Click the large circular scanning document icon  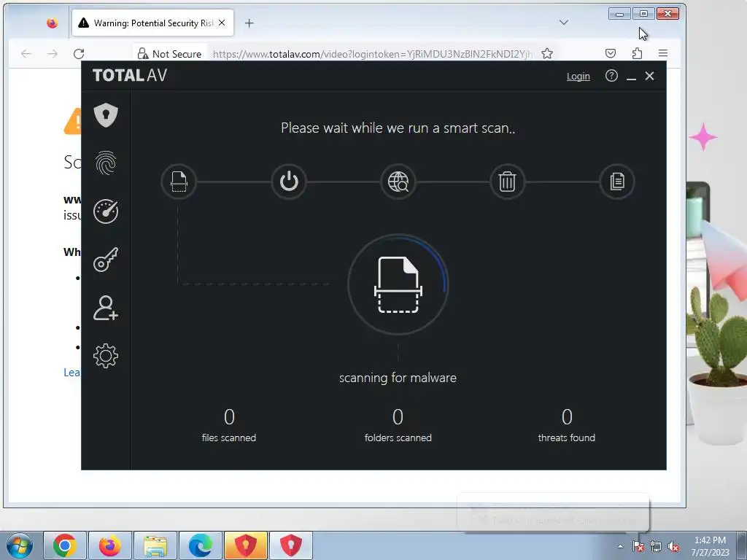(x=398, y=284)
